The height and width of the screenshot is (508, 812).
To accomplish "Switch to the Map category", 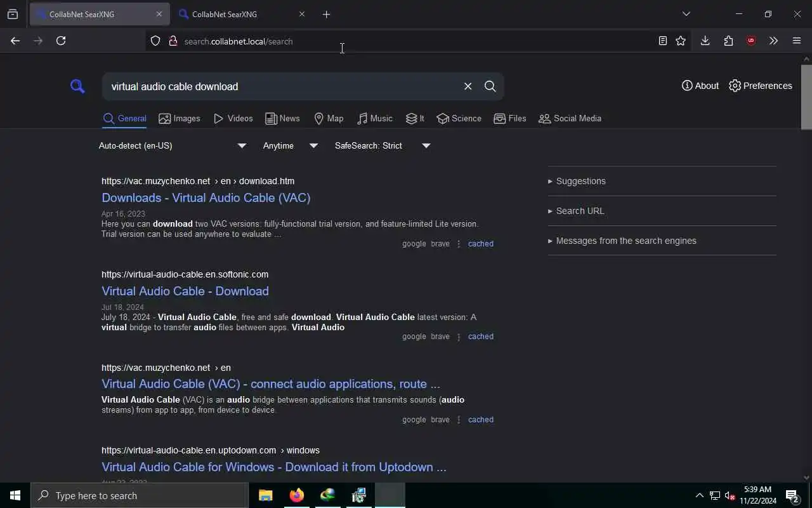I will pyautogui.click(x=329, y=119).
